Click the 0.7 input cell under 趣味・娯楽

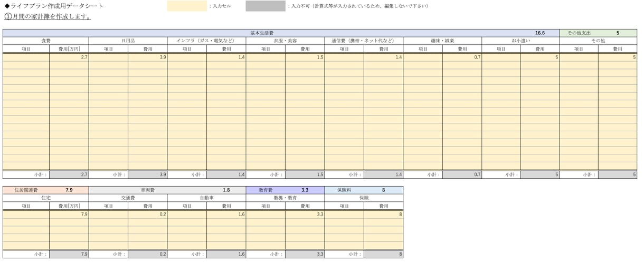pyautogui.click(x=462, y=57)
